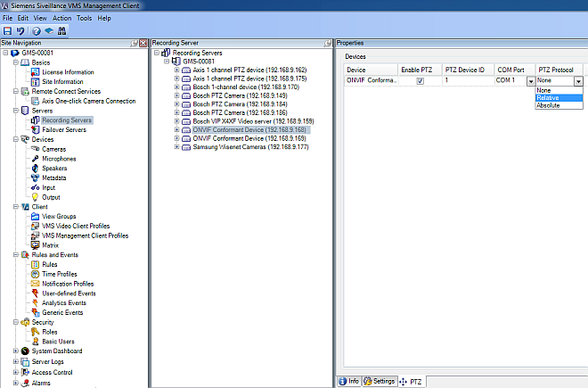Click the binoculars search toolbar icon
The width and height of the screenshot is (588, 388).
[x=62, y=31]
